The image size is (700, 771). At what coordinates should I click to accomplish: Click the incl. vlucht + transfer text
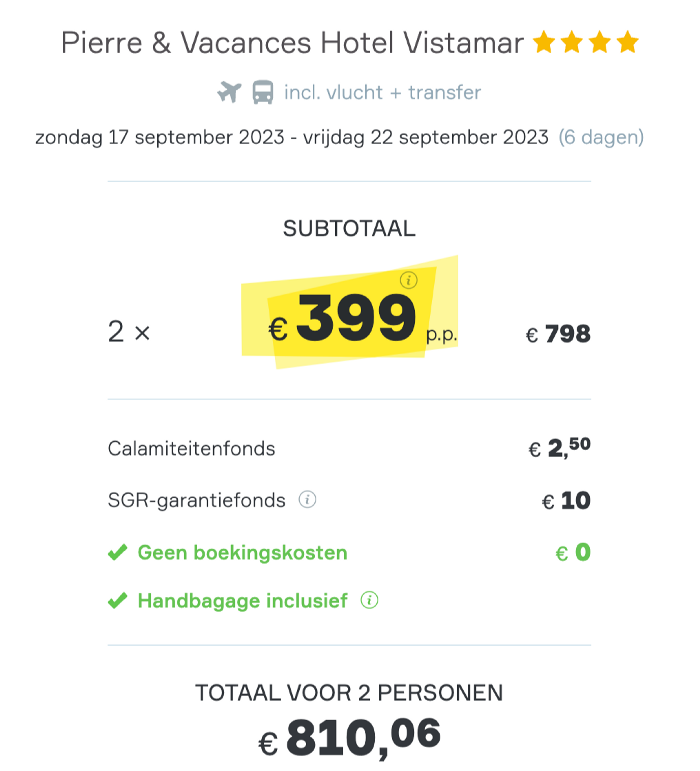pyautogui.click(x=382, y=93)
